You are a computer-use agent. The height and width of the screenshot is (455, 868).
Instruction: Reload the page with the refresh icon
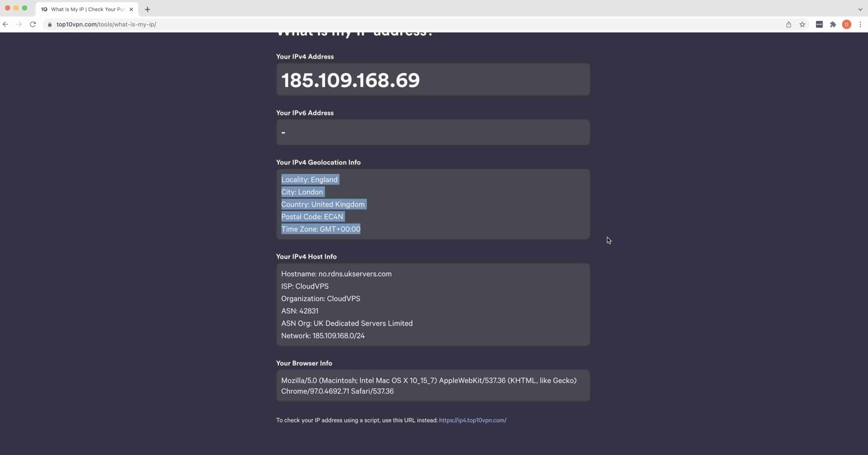[33, 24]
